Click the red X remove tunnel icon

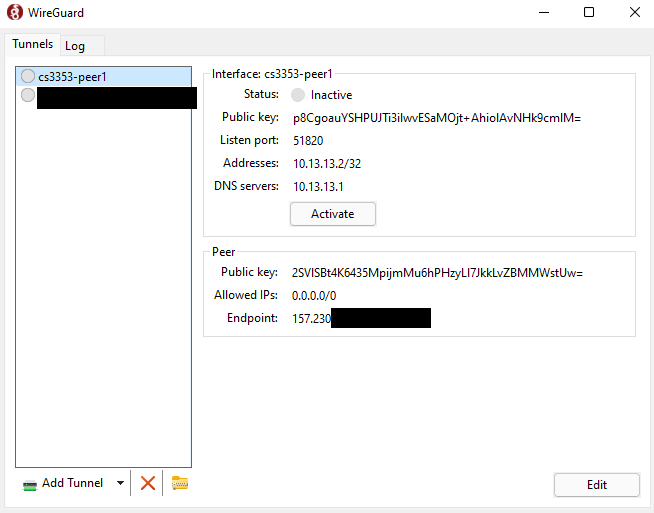148,483
